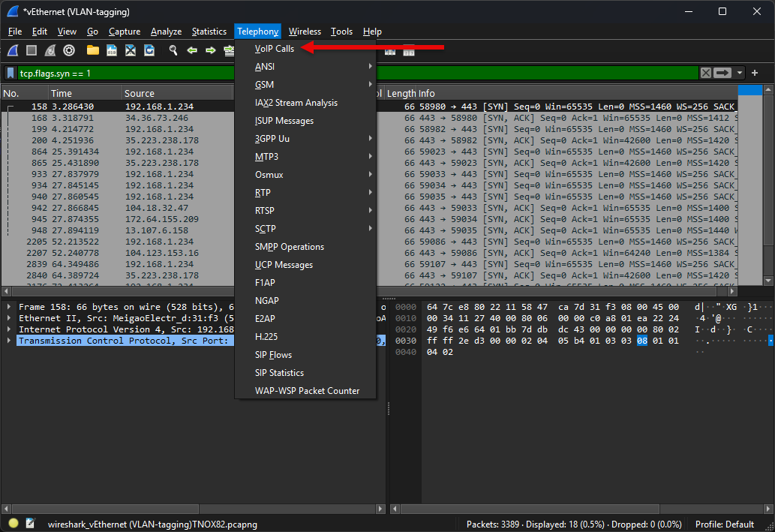Select VoIP Calls from Telephony menu
Viewport: 775px width, 532px height.
(275, 49)
